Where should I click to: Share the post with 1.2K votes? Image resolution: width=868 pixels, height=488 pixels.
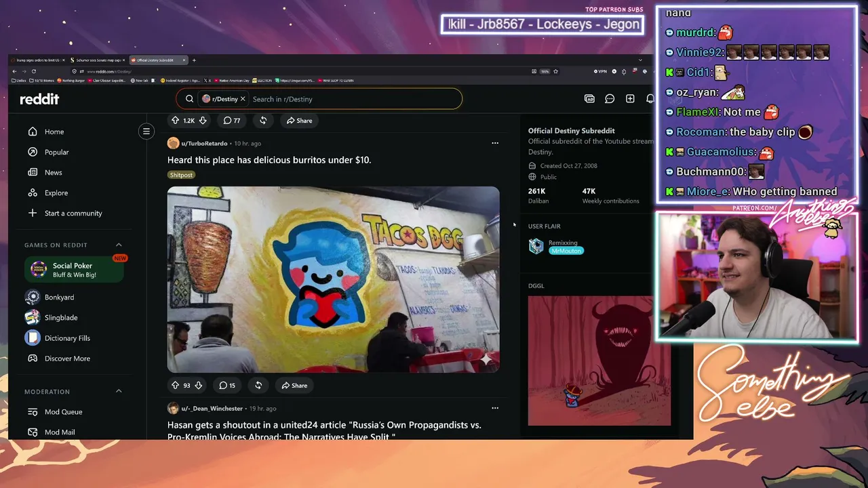click(299, 121)
